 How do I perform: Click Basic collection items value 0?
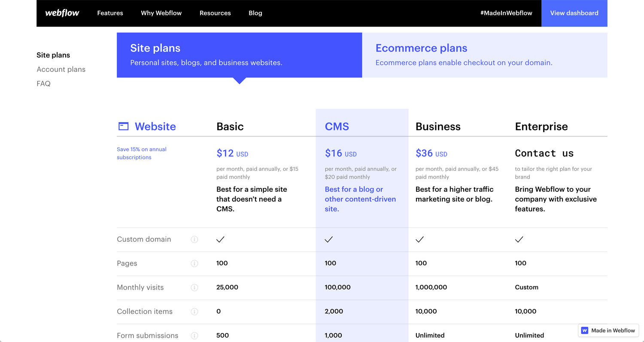pyautogui.click(x=219, y=311)
